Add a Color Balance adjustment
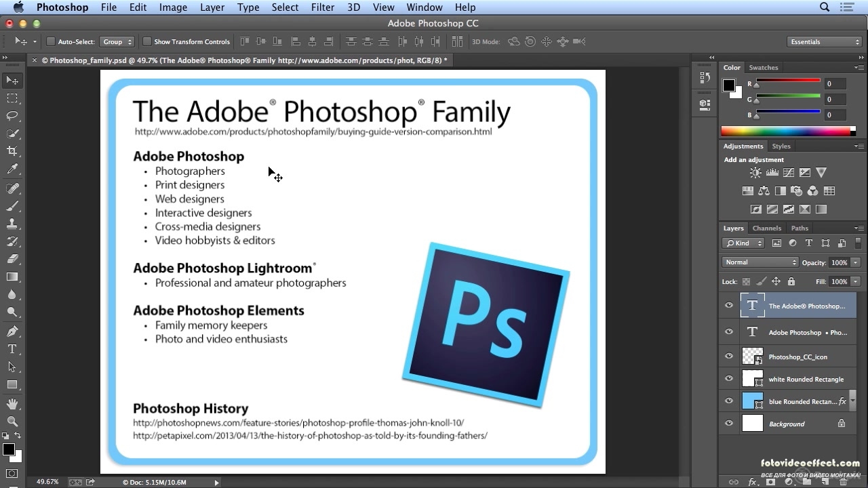This screenshot has height=488, width=868. [x=764, y=191]
